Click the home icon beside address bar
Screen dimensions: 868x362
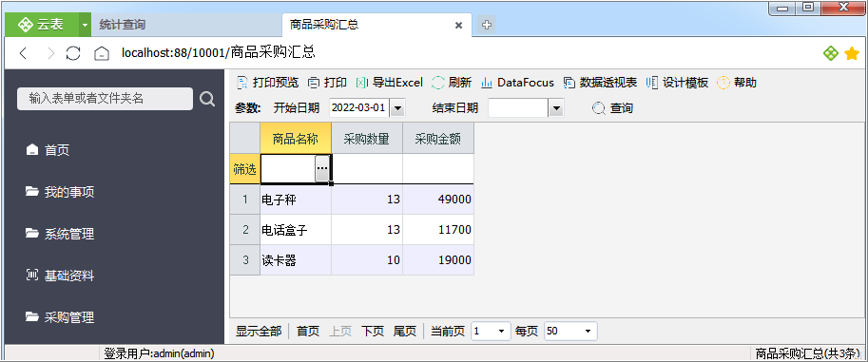102,53
